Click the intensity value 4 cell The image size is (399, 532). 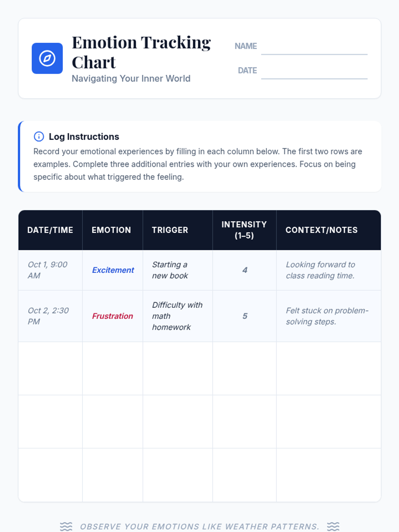(244, 270)
